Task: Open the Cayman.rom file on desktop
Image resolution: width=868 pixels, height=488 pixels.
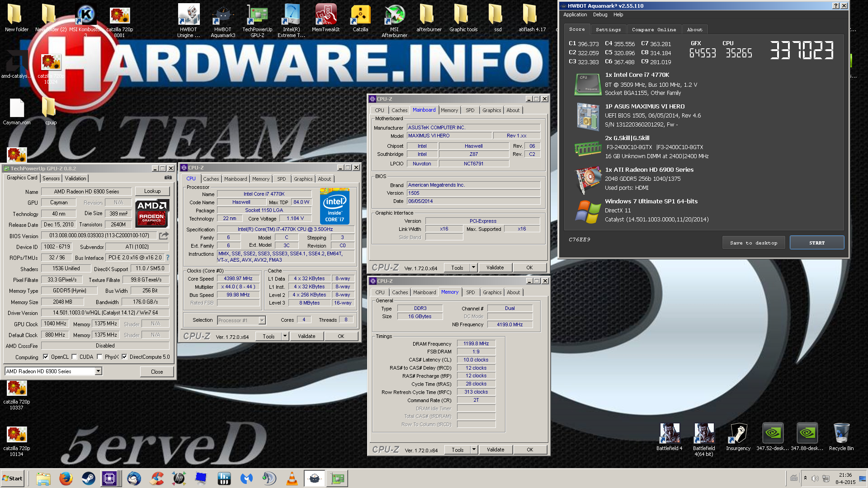Action: pos(17,112)
